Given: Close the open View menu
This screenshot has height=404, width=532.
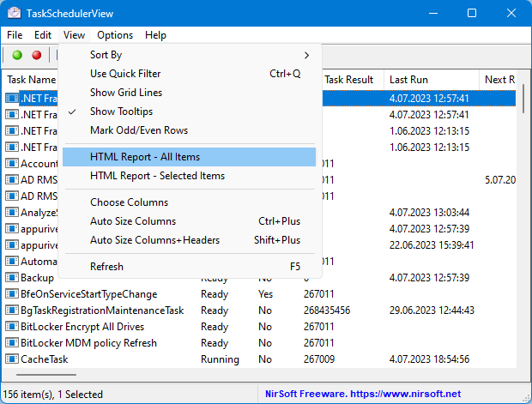Looking at the screenshot, I should (x=74, y=35).
